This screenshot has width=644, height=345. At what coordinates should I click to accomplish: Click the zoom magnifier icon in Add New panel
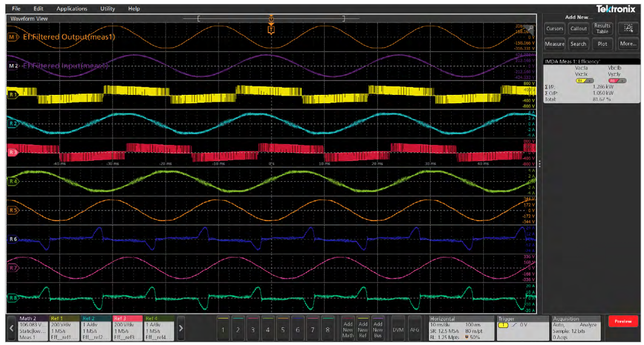(x=628, y=28)
